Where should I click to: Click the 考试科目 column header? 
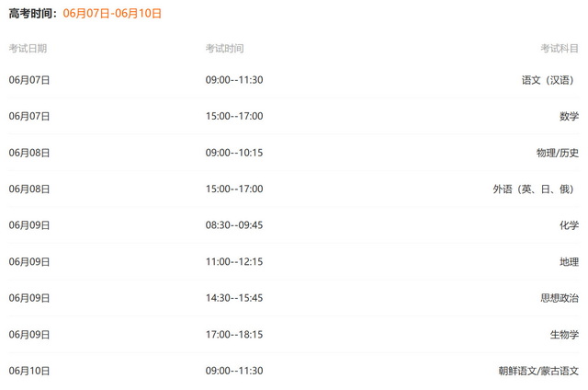(x=560, y=49)
